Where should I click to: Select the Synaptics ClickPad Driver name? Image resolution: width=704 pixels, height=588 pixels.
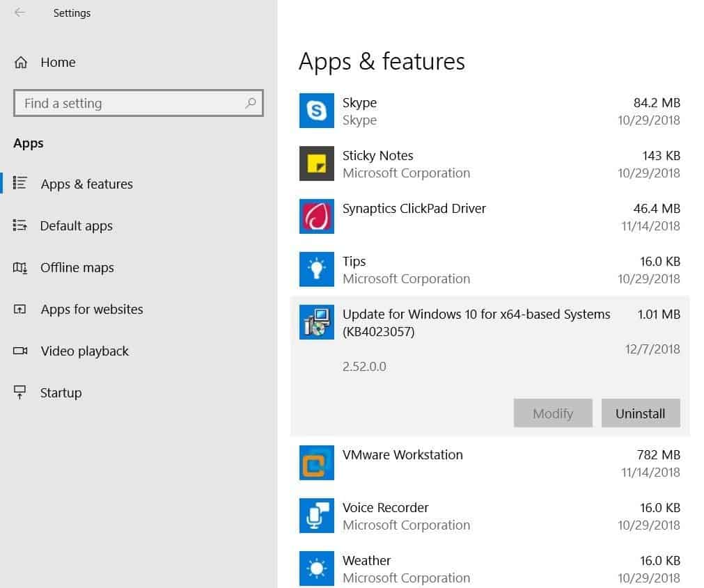pos(414,209)
